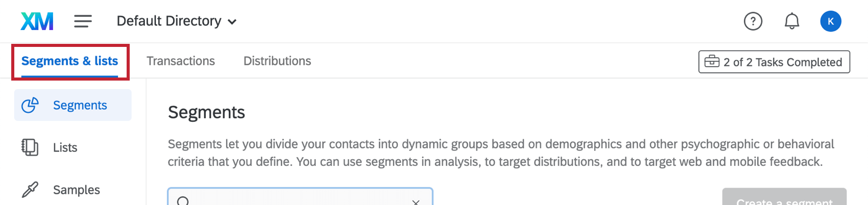Show notifications via the bell icon
This screenshot has height=205, width=868.
click(x=791, y=21)
